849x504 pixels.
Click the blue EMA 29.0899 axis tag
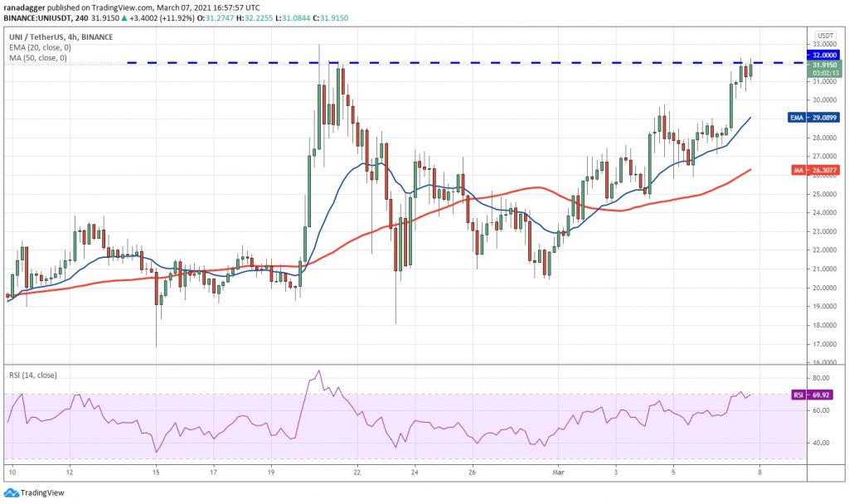[x=814, y=118]
